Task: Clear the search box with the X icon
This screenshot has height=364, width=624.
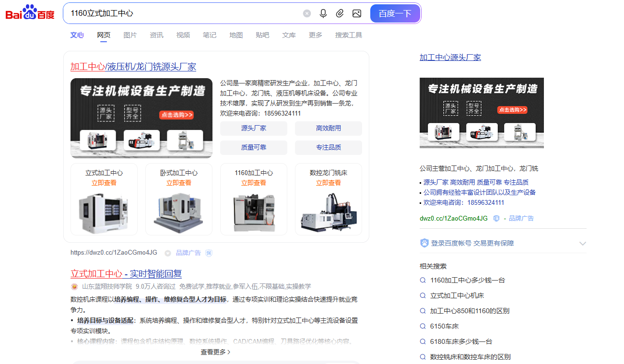Action: [307, 13]
